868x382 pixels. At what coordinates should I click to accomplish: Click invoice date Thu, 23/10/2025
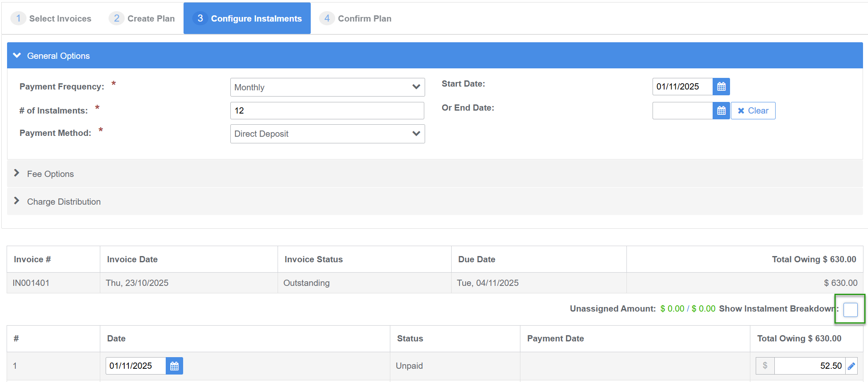(x=137, y=283)
